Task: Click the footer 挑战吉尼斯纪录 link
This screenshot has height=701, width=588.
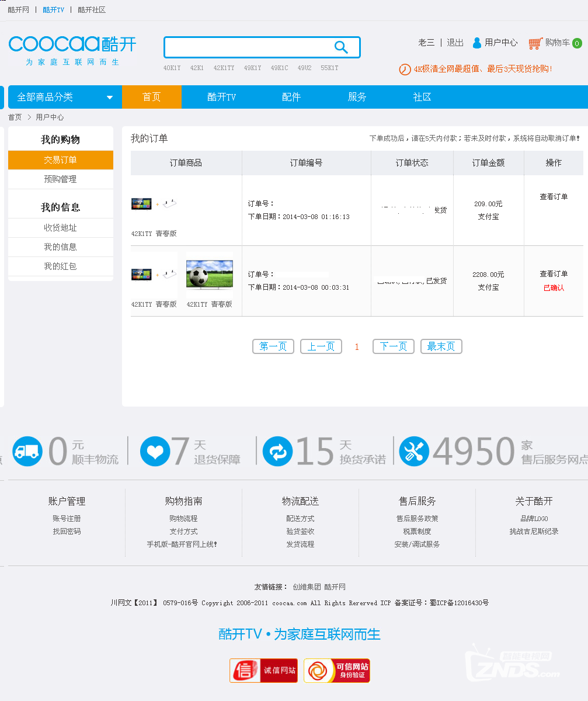Action: pos(534,532)
